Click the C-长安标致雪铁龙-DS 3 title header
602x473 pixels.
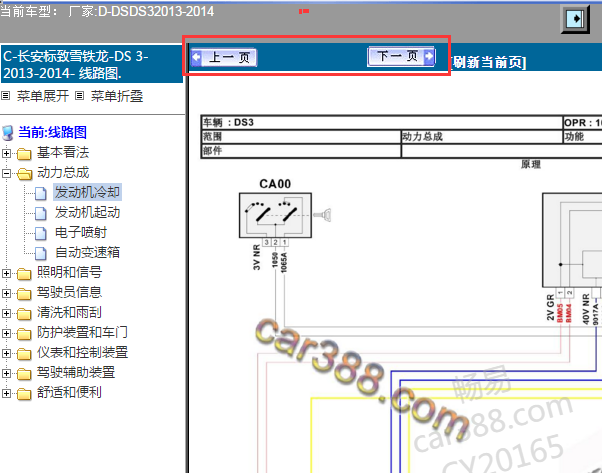(x=91, y=64)
